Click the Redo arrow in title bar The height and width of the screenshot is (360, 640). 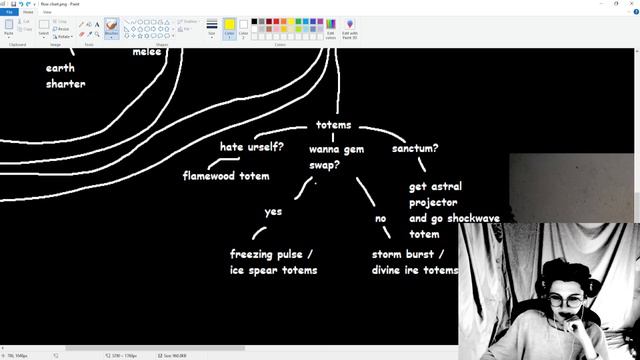[28, 4]
